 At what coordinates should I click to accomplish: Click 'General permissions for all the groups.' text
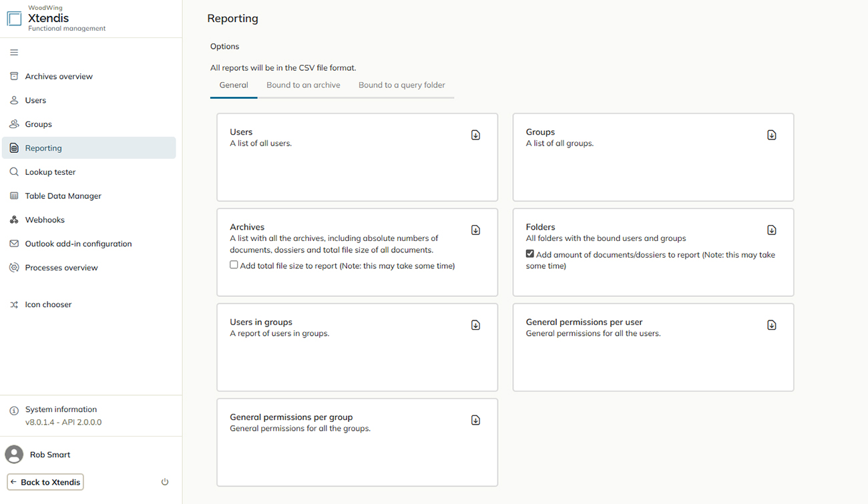click(x=300, y=429)
